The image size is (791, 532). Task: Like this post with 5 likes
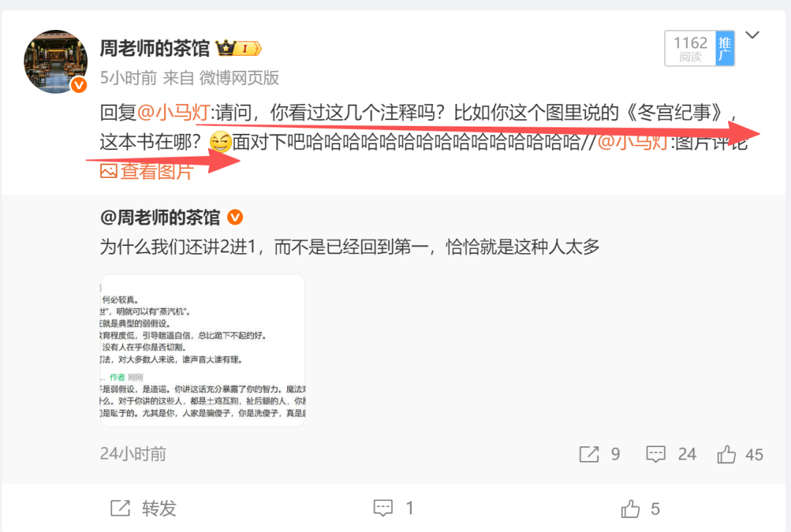pos(631,509)
